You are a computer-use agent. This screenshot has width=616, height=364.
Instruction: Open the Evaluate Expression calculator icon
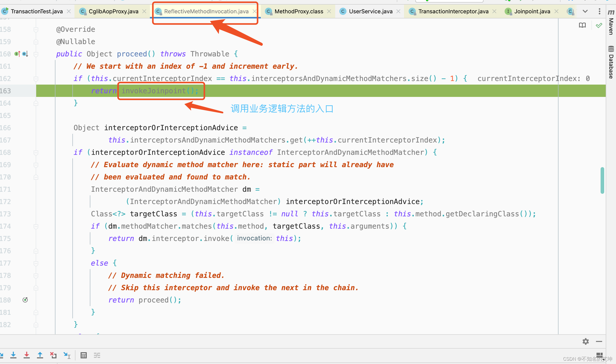[x=84, y=355]
